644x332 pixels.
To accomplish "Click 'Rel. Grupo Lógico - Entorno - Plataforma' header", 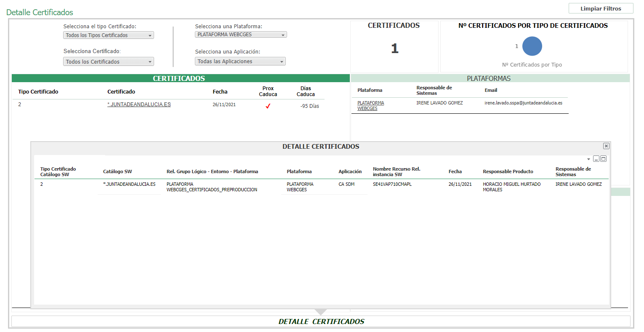I will tap(212, 171).
